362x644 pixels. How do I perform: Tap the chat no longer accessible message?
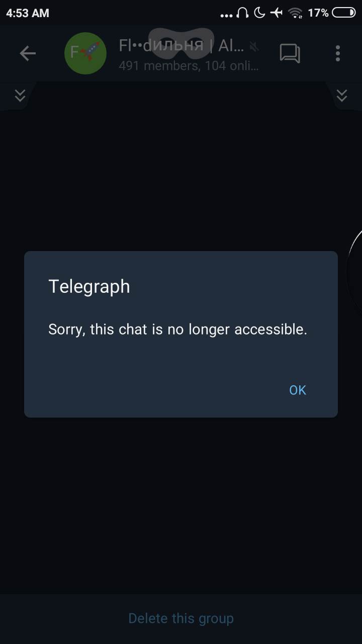pos(177,330)
